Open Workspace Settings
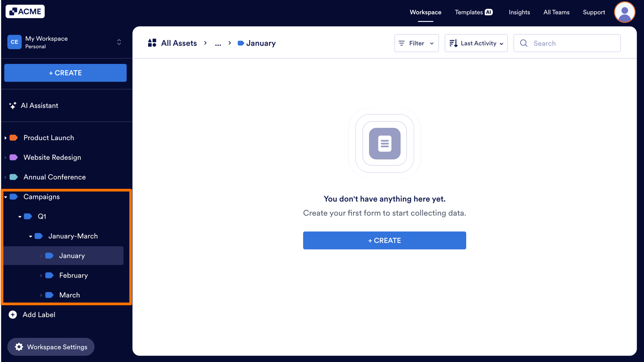 pyautogui.click(x=51, y=347)
